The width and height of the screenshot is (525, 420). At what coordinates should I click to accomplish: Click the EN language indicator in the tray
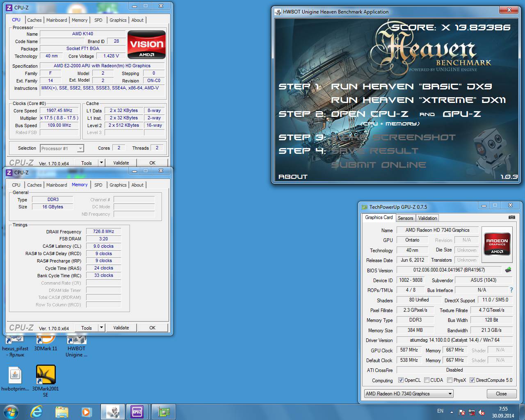tap(440, 411)
